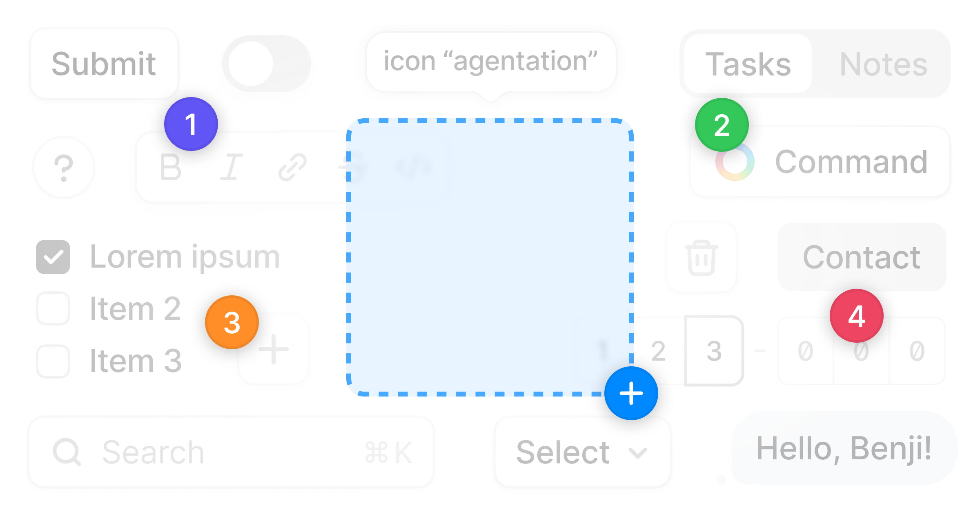Click the Submit button
This screenshot has width=980, height=514.
point(104,64)
